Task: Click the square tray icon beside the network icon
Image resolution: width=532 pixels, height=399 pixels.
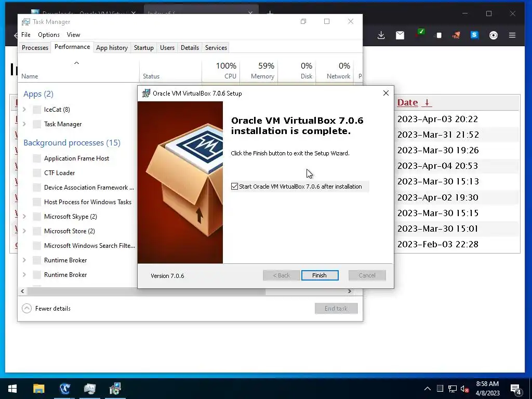Action: (x=440, y=389)
